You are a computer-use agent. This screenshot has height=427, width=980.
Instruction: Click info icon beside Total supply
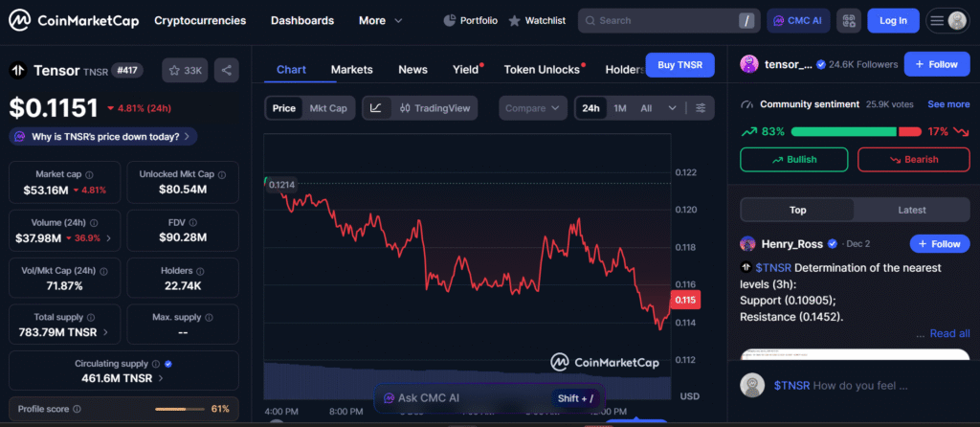pyautogui.click(x=91, y=318)
